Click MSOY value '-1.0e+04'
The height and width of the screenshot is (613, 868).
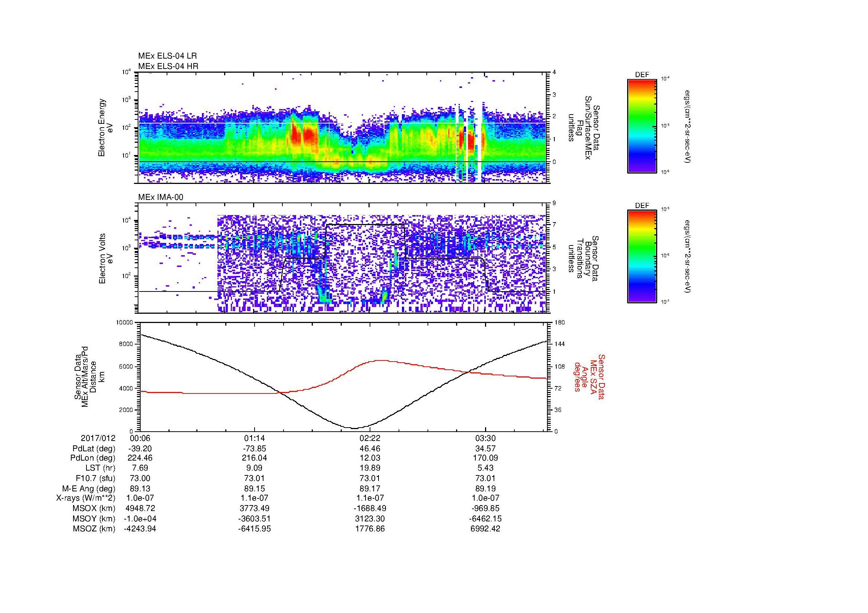click(140, 518)
